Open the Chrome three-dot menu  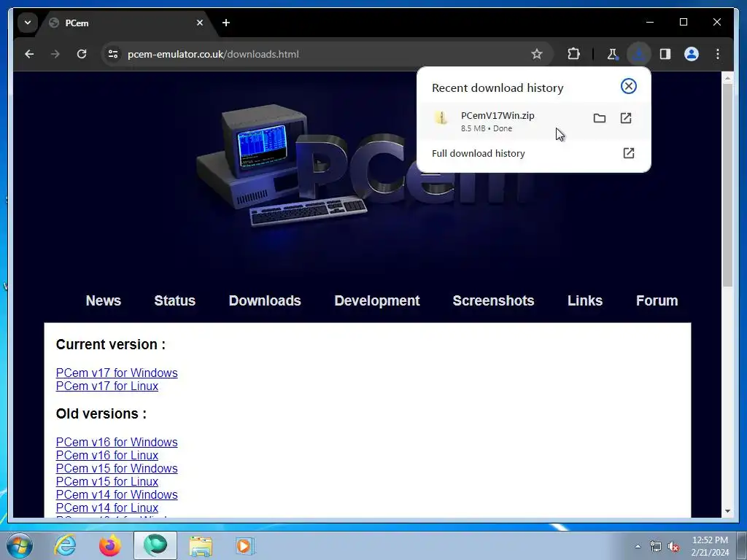pyautogui.click(x=718, y=54)
